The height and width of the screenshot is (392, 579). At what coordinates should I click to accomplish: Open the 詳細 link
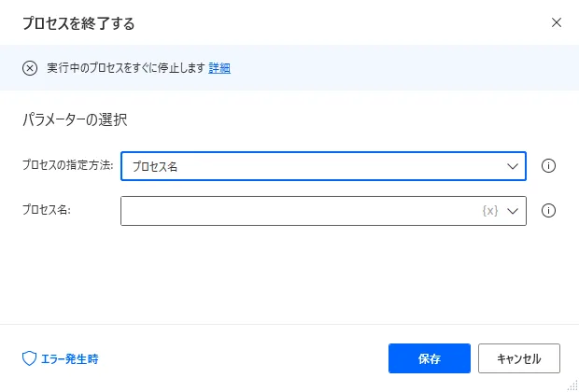[x=219, y=67]
